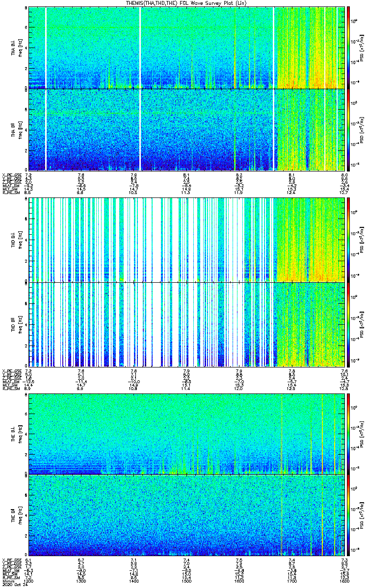This screenshot has width=368, height=588.
Task: Click the 1400 time tick label
Action: tap(134, 580)
